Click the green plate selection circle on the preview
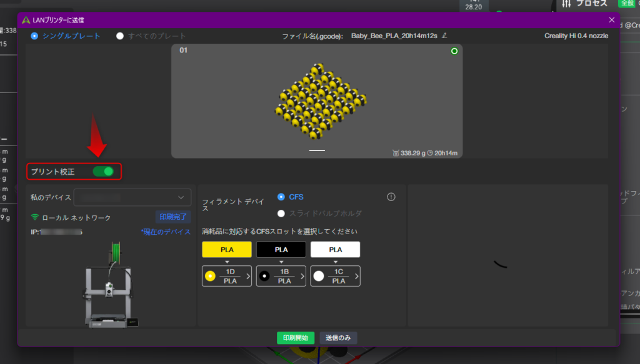 [454, 51]
